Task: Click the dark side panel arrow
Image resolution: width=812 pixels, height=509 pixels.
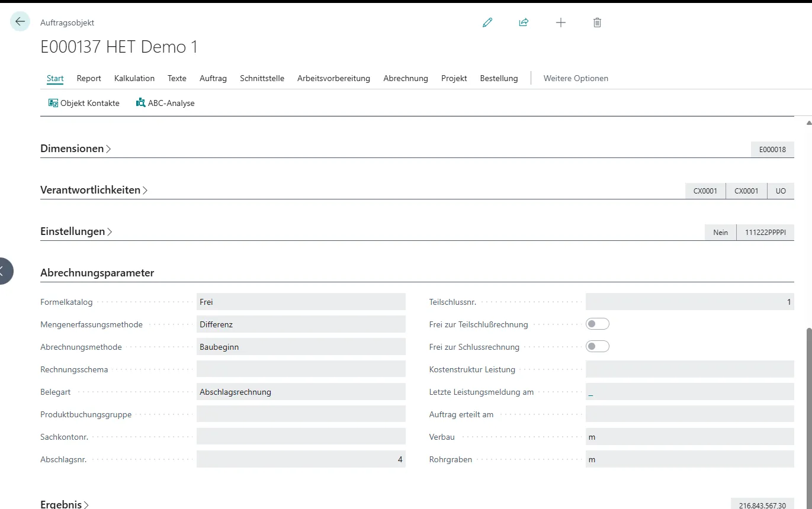Action: (4, 271)
